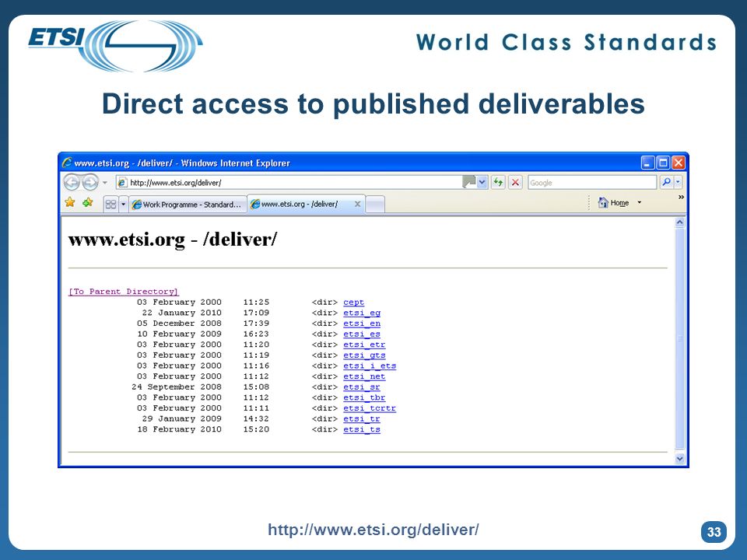
Task: Click the time value '14:32'
Action: point(256,418)
